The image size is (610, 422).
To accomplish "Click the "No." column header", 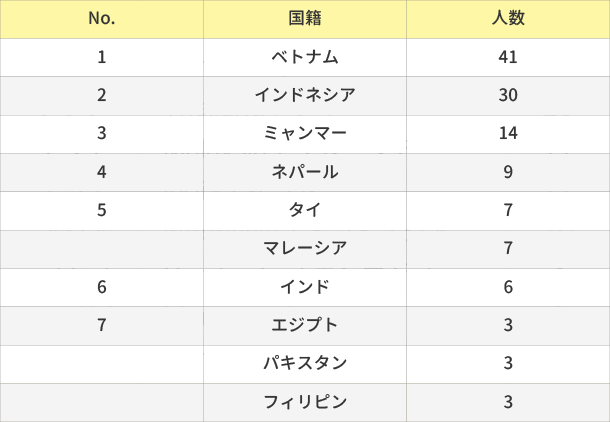I will coord(101,19).
